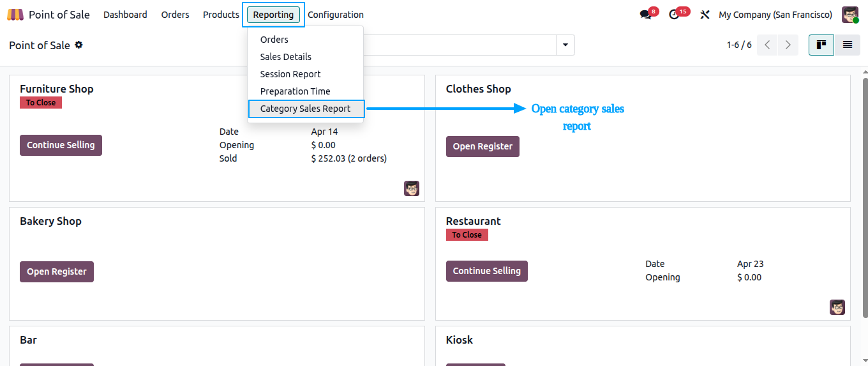Open the Configuration menu

[336, 15]
